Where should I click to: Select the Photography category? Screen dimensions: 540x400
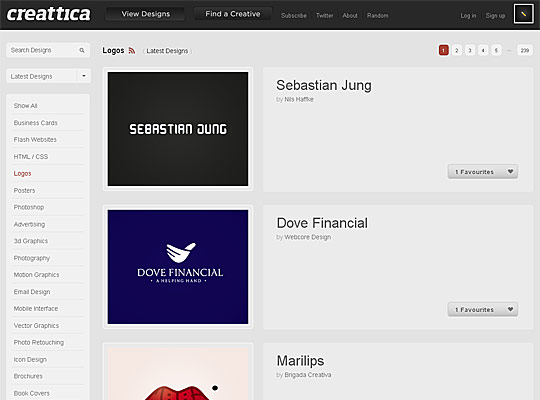tap(32, 258)
